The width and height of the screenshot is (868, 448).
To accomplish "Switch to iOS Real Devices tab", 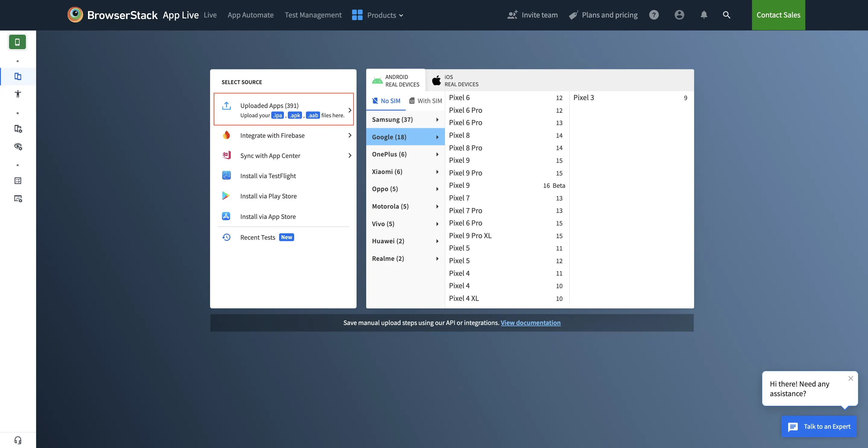I will [x=455, y=80].
